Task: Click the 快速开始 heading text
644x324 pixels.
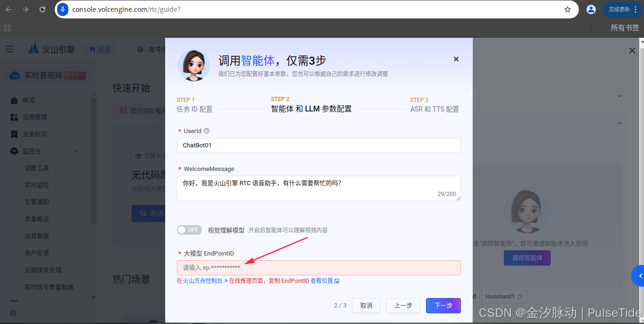Action: tap(131, 88)
